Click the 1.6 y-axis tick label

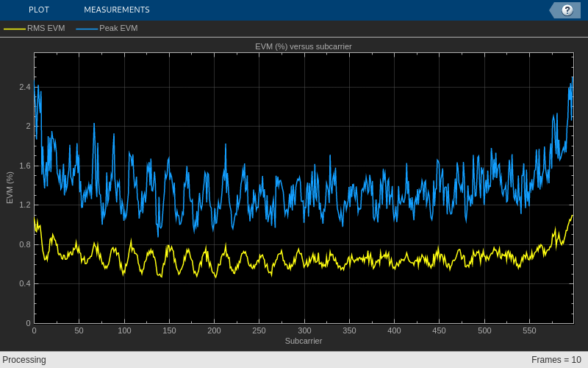25,166
